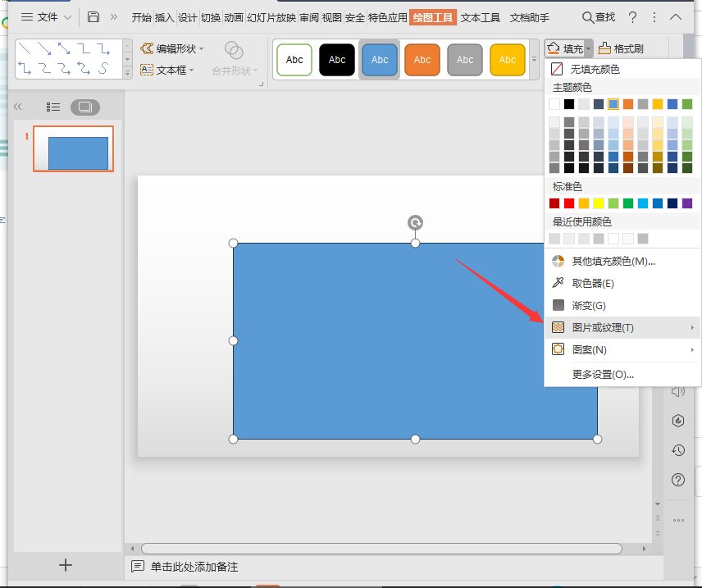Screen dimensions: 702x588
Task: Open the 编辑形状 dropdown
Action: point(172,49)
